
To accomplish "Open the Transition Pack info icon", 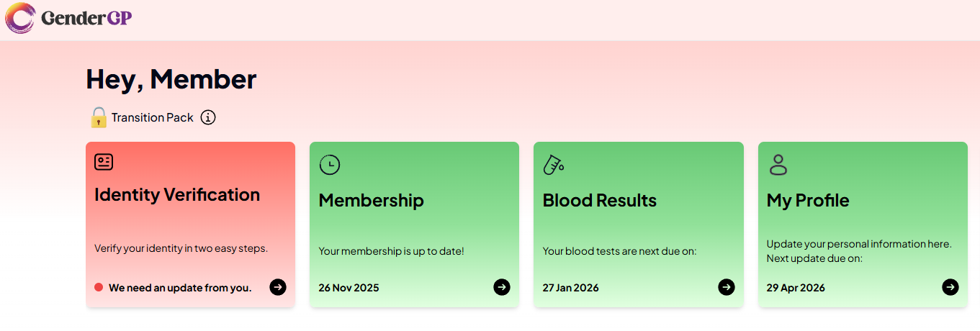I will click(208, 117).
